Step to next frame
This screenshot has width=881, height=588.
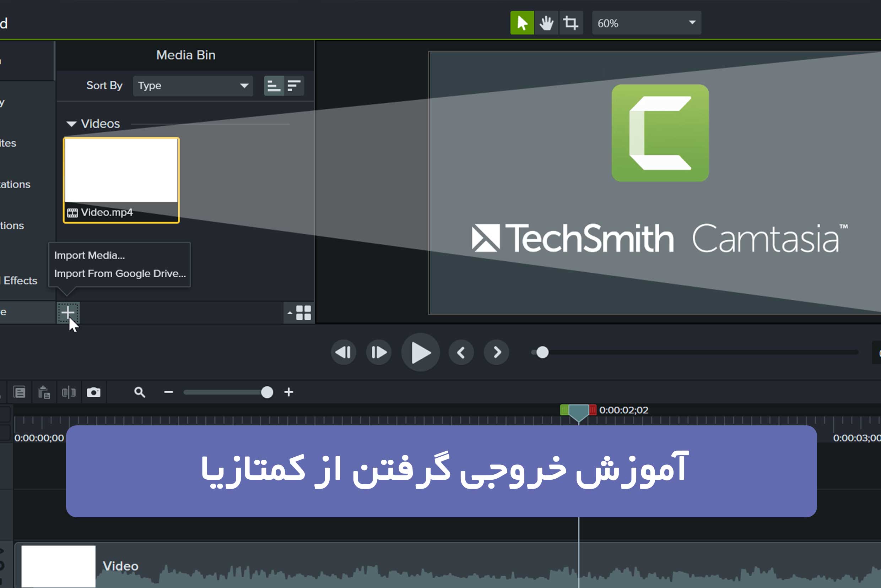(x=379, y=352)
